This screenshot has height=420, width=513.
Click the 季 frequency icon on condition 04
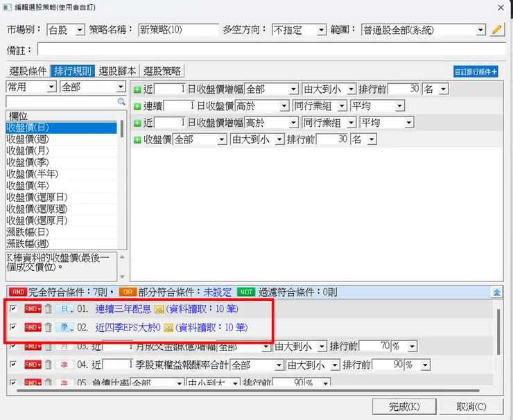[64, 365]
